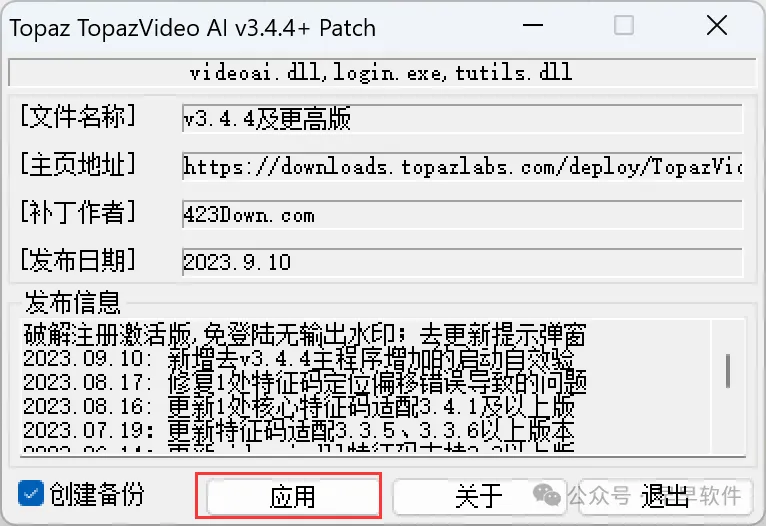Click the WeChat logo watermark icon

tap(547, 495)
